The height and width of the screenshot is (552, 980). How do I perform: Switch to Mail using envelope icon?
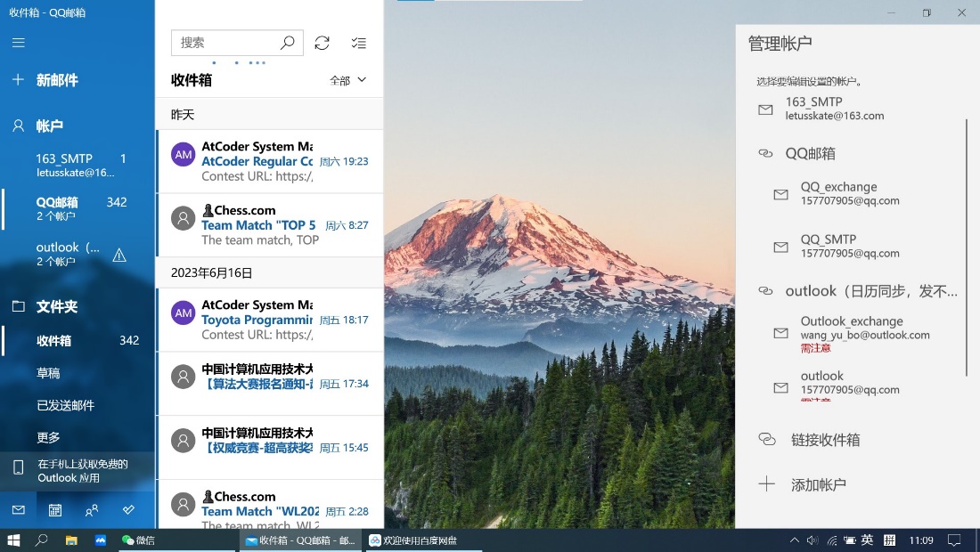coord(18,510)
